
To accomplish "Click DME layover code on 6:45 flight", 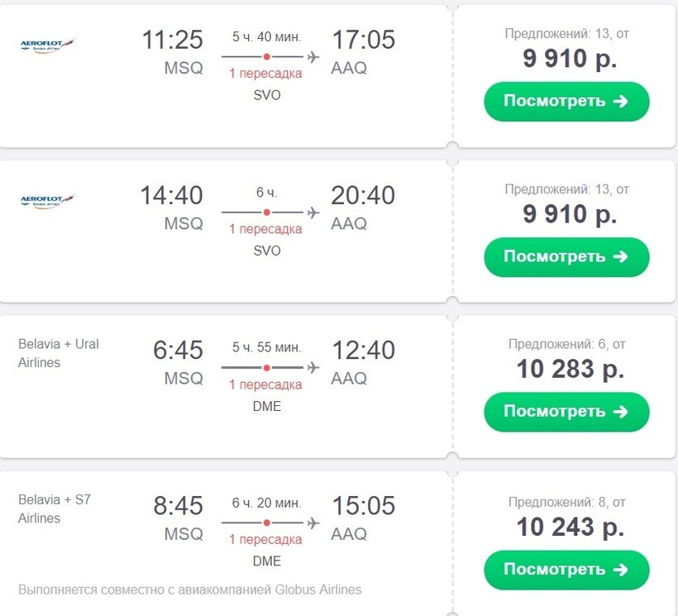I will [x=267, y=406].
